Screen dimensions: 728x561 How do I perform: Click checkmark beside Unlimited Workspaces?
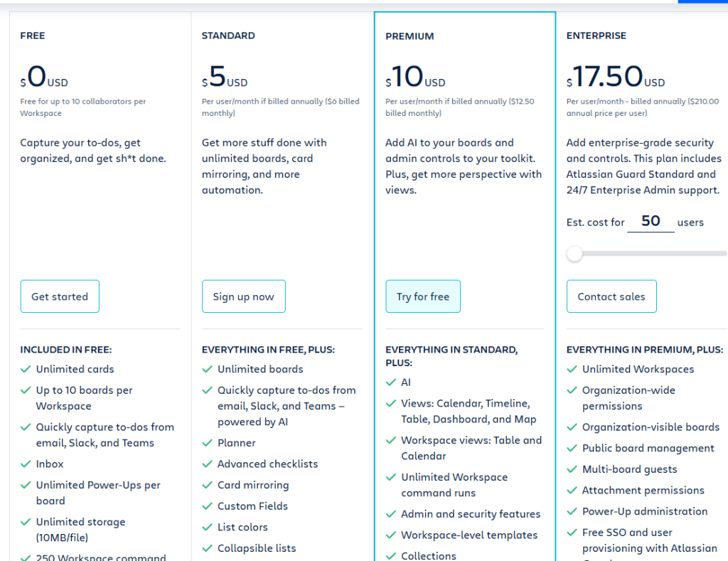(x=572, y=369)
